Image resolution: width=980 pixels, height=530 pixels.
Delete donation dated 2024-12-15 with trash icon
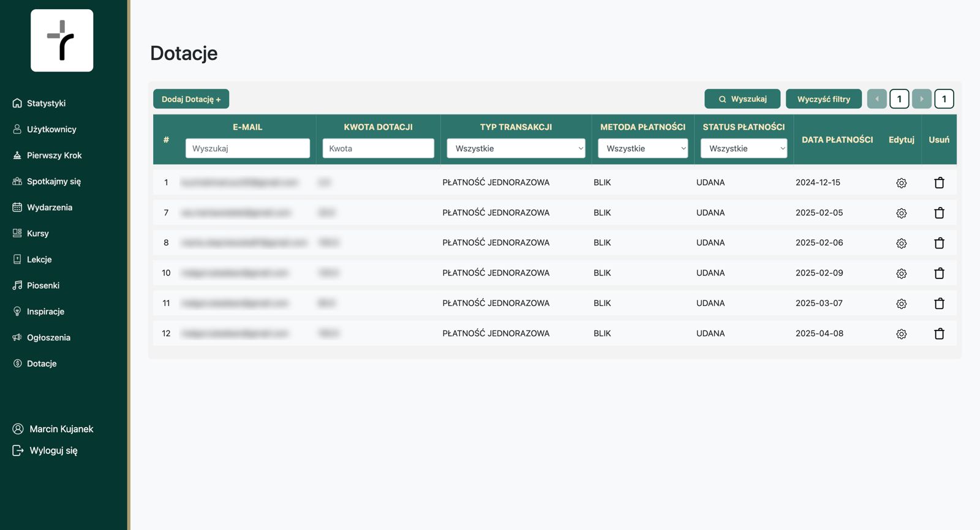[939, 182]
